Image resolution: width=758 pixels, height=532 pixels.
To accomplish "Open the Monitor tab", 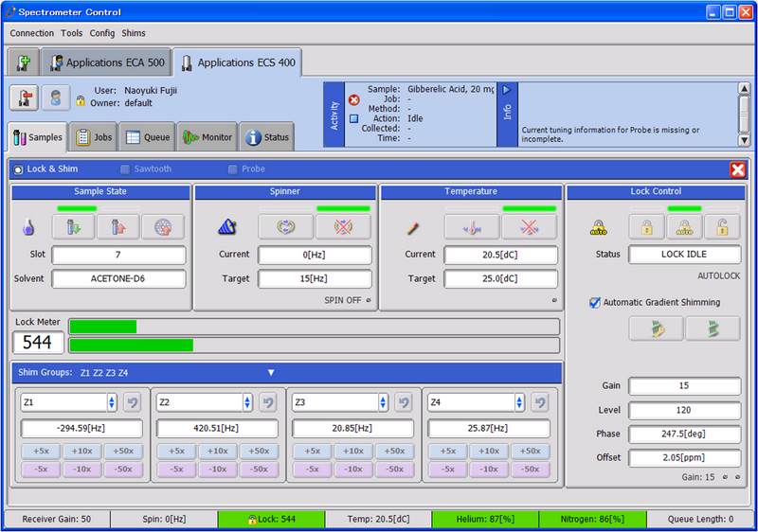I will [x=208, y=137].
